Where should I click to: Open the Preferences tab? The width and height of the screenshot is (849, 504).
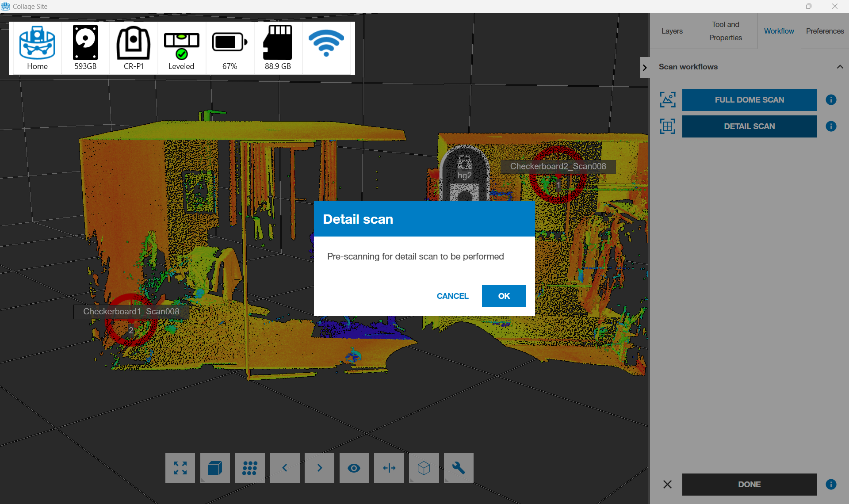[x=825, y=31]
